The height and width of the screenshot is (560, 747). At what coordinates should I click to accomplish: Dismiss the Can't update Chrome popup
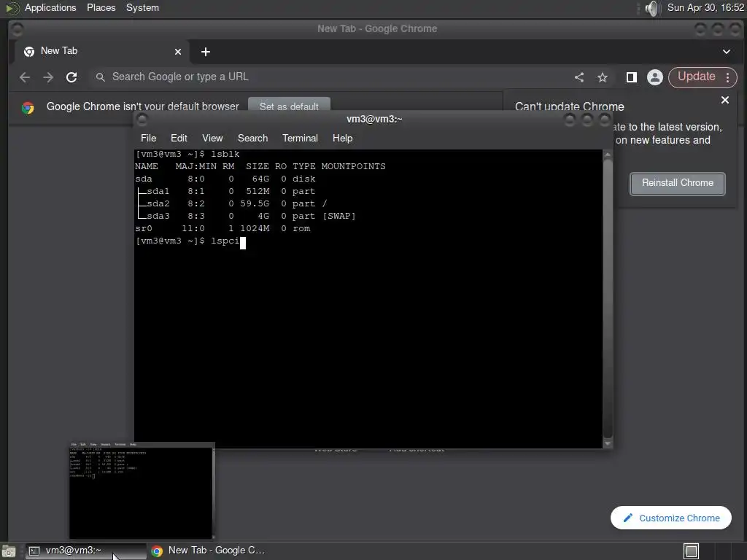coord(725,100)
